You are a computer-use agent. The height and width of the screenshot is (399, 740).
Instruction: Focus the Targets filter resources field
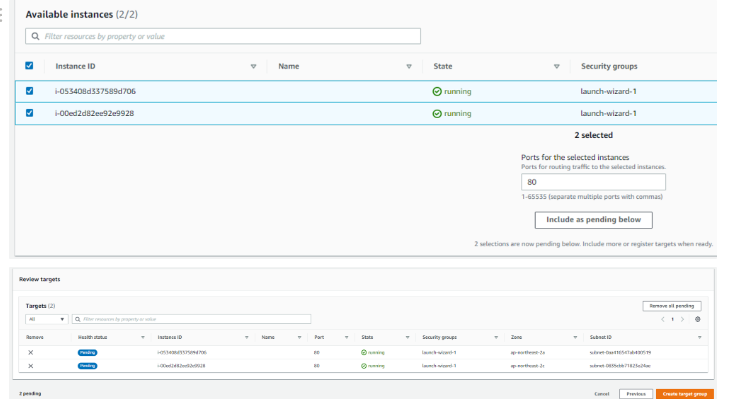(x=192, y=319)
